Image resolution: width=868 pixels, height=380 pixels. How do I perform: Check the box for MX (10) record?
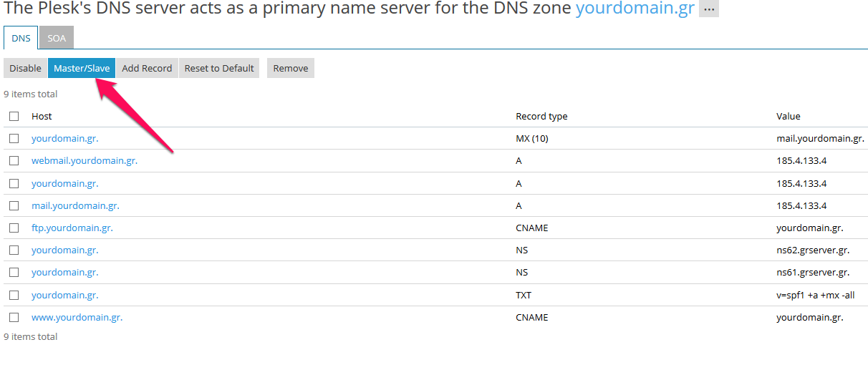click(14, 138)
